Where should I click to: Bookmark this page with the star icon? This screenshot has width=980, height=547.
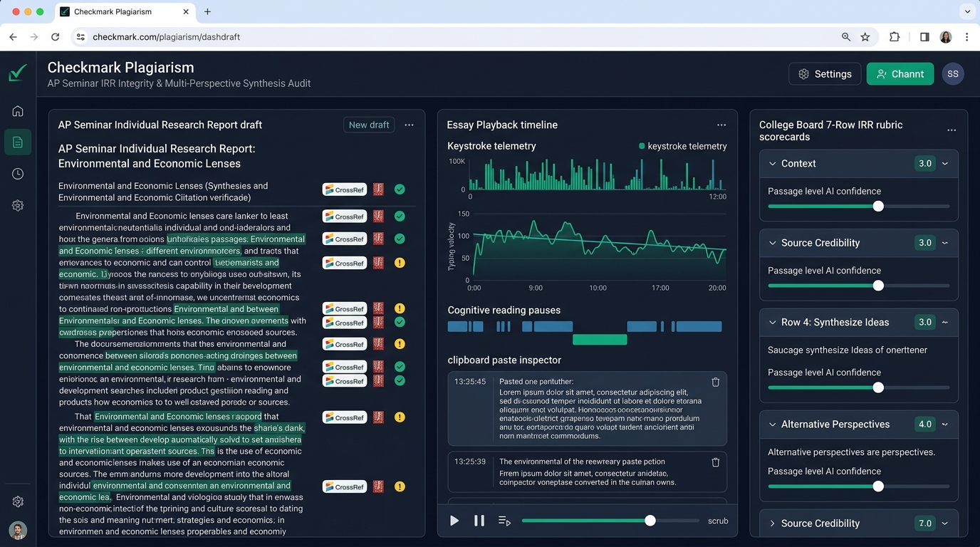[x=865, y=37]
